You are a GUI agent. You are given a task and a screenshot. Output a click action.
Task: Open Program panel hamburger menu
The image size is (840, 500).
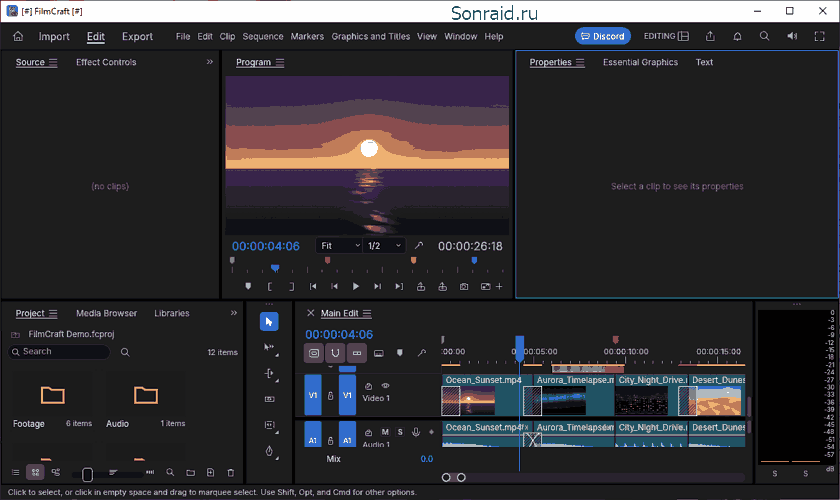coord(280,62)
